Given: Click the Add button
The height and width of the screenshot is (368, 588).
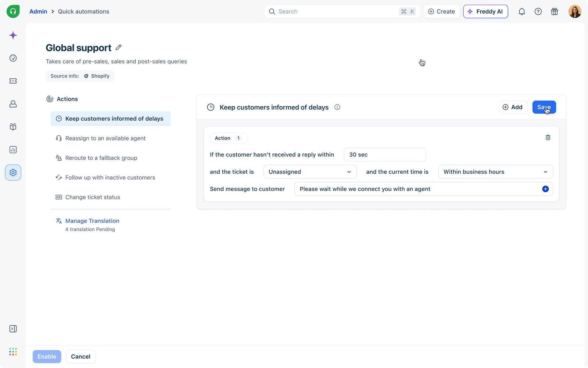Looking at the screenshot, I should [513, 107].
